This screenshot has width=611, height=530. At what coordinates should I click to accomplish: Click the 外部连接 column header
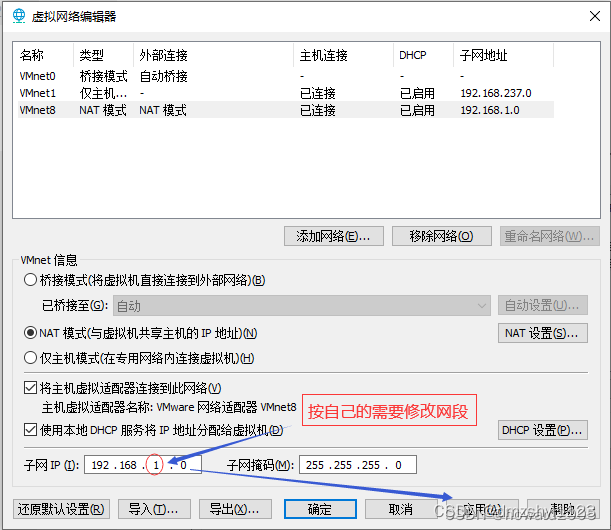pyautogui.click(x=214, y=55)
